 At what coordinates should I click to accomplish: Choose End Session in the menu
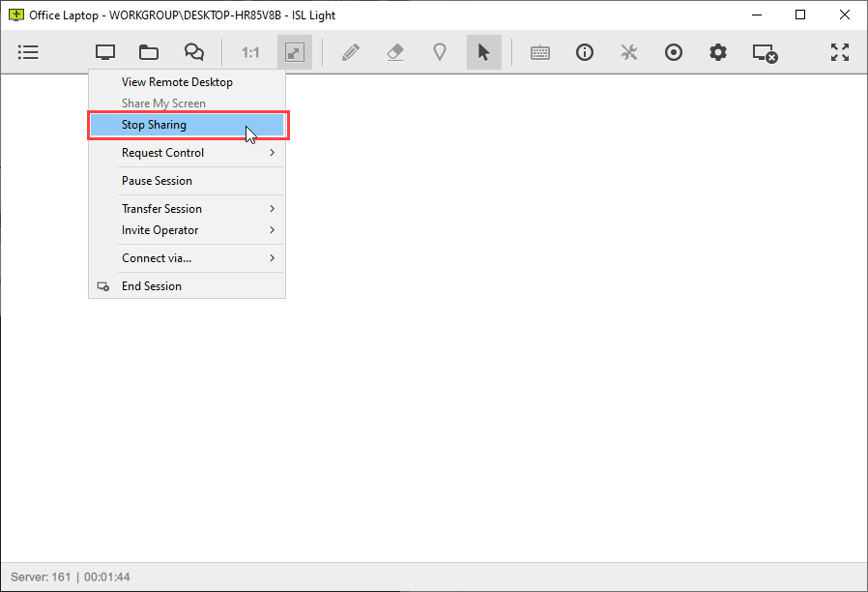tap(188, 286)
